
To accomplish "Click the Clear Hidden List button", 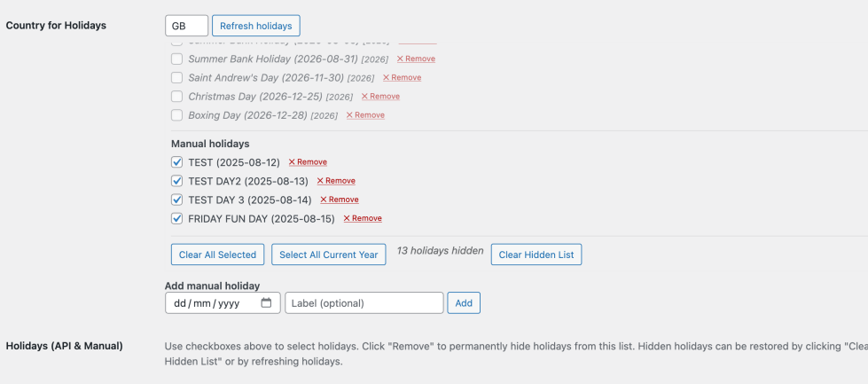I will click(536, 255).
